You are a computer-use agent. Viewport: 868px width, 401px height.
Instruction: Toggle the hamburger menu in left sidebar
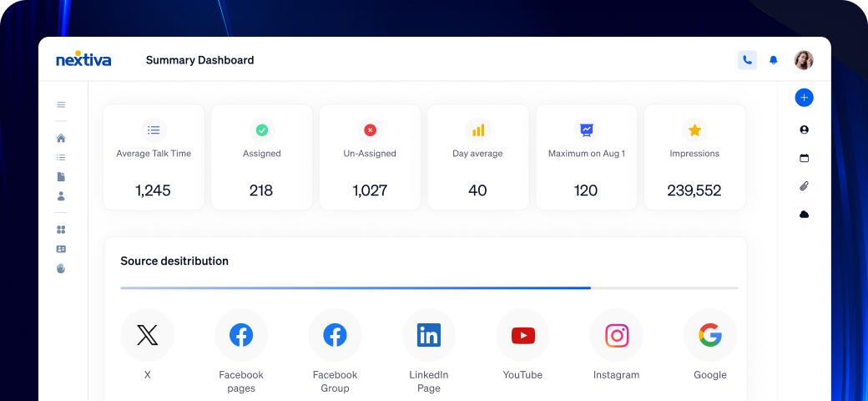(61, 104)
